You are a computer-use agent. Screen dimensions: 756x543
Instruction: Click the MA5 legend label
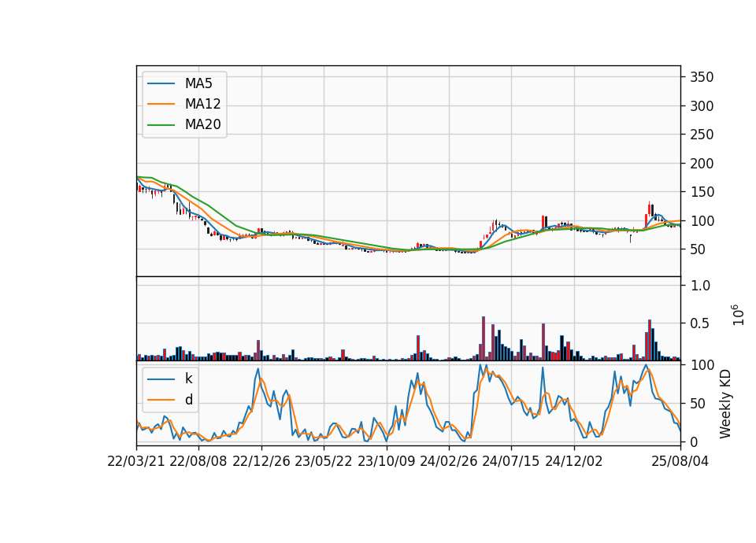click(x=198, y=83)
